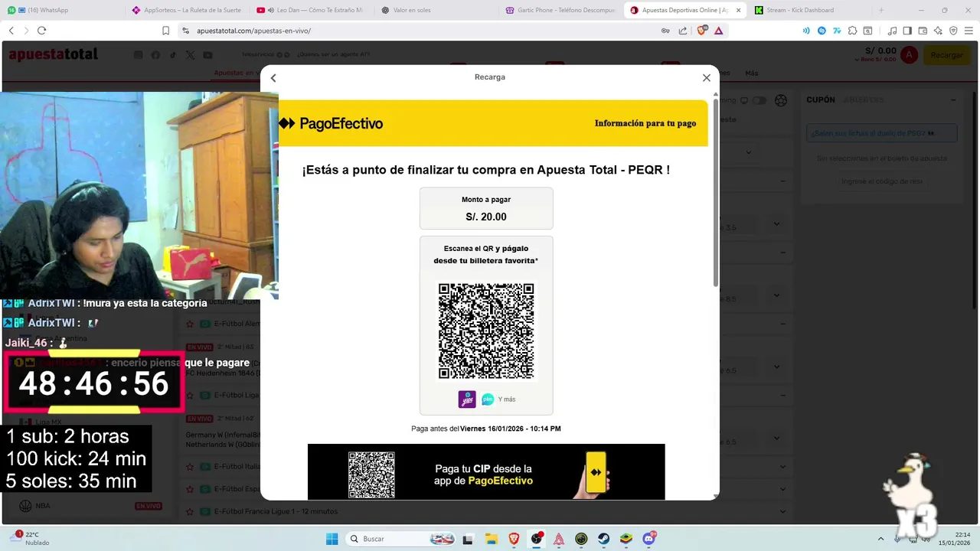Switch to the Stream - Kick Dashboard tab
The height and width of the screenshot is (551, 980).
click(x=808, y=10)
